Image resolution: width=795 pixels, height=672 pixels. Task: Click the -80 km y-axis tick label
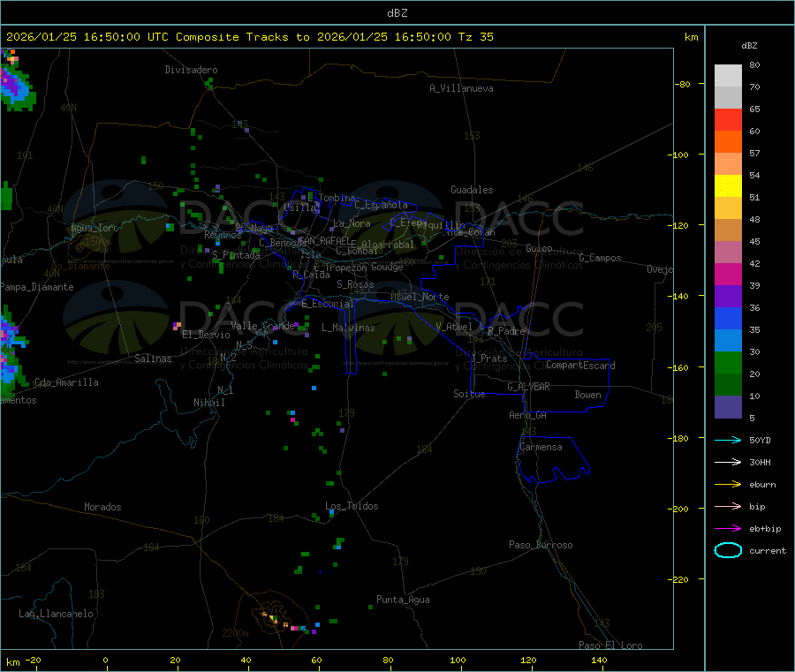pos(683,84)
